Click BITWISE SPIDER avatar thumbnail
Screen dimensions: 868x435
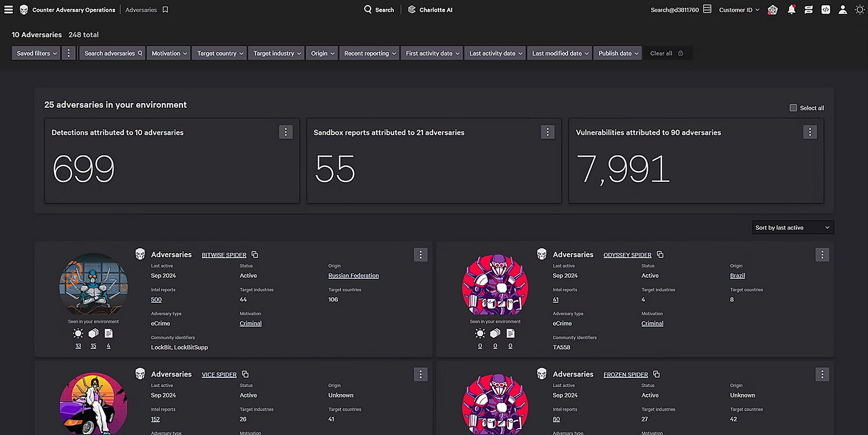pyautogui.click(x=93, y=285)
